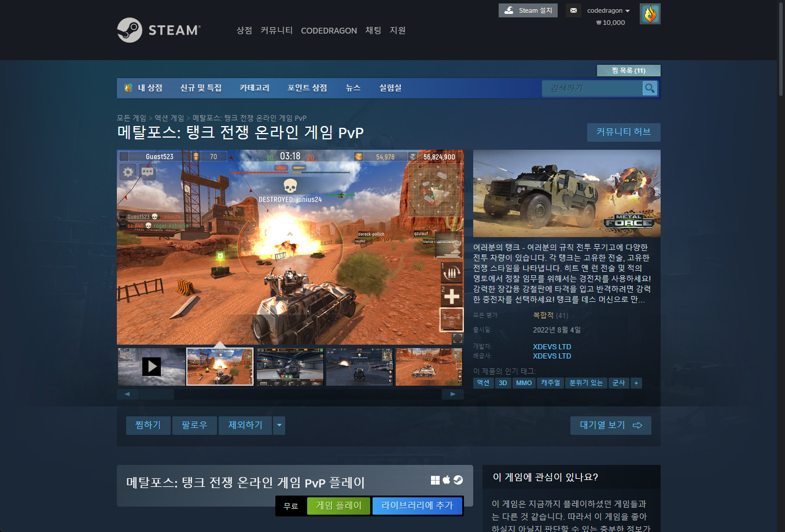Open the 실험실 tab

[390, 88]
